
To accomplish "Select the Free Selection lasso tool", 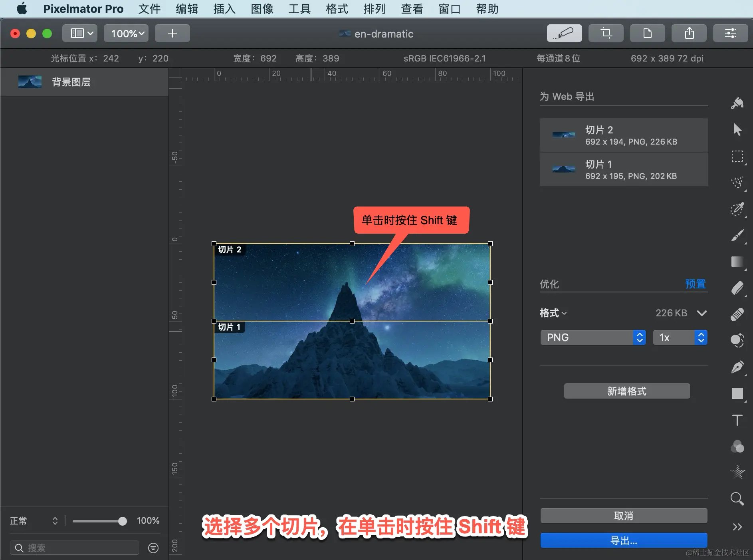I will pos(737,183).
